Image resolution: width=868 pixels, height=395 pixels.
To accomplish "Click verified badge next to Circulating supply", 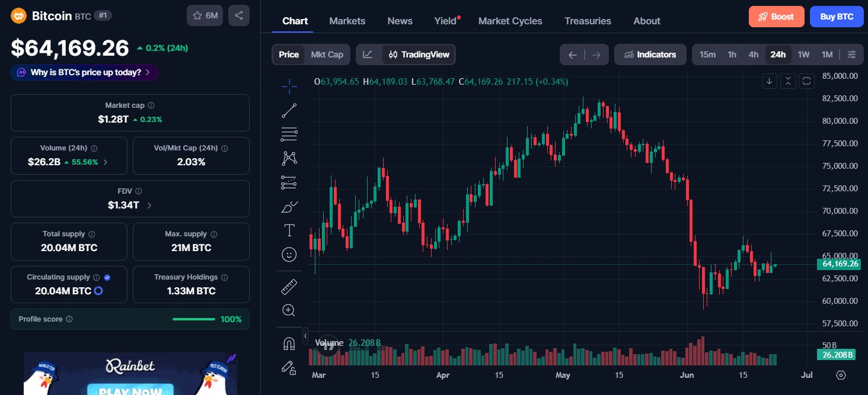I will click(x=107, y=277).
